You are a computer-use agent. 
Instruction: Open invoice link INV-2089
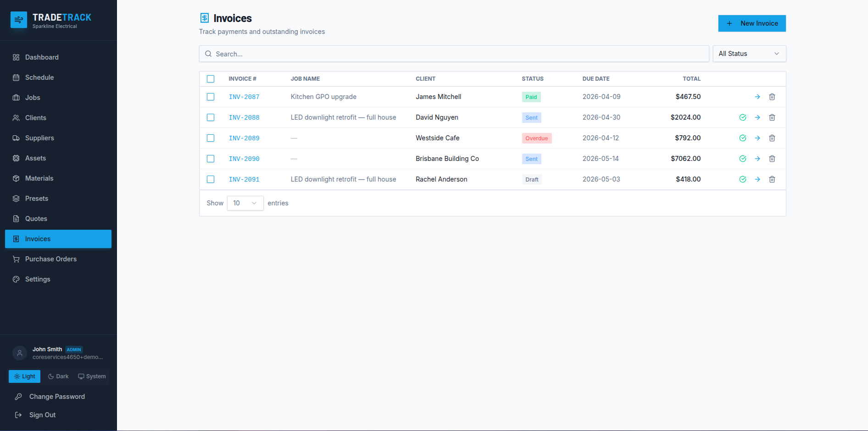coord(244,138)
